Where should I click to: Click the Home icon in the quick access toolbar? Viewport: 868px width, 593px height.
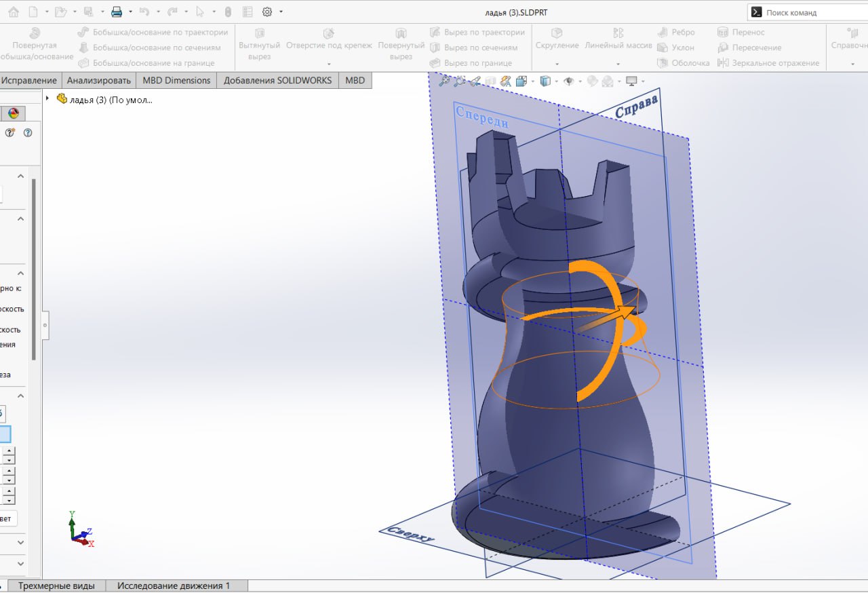[14, 12]
